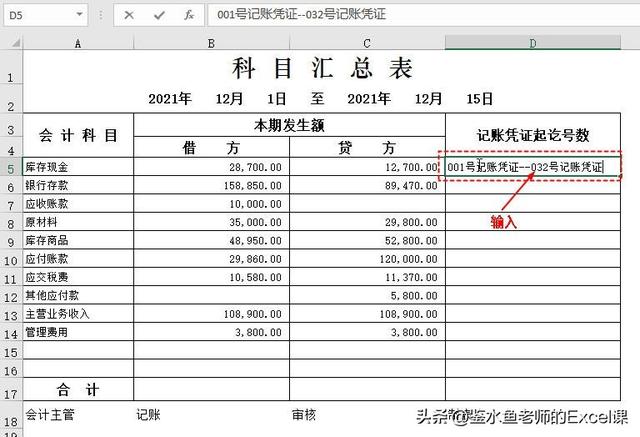Click the 合计 total row label
The height and width of the screenshot is (437, 640).
tap(78, 389)
